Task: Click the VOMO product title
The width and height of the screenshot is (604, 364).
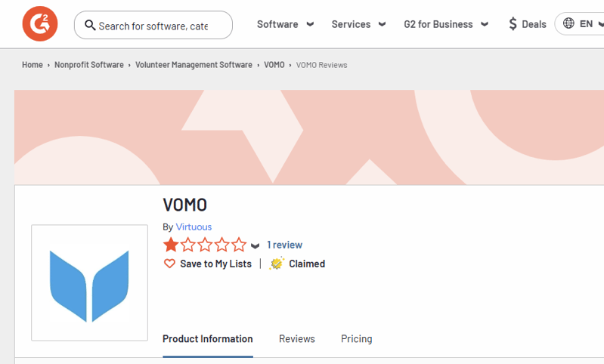Action: (185, 205)
